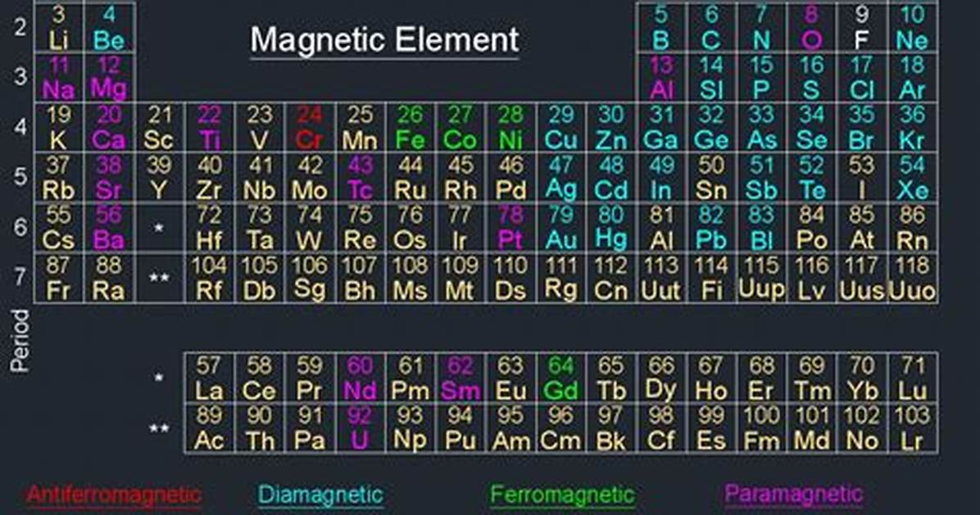
Task: Select the K potassium cell numbered 19
Action: point(59,128)
